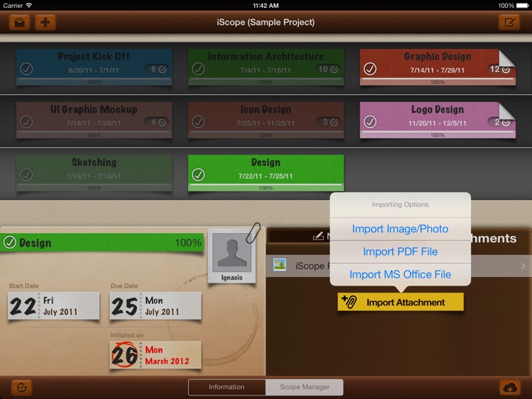Tap Ignacio assignee photo
The width and height of the screenshot is (532, 399).
tap(232, 256)
